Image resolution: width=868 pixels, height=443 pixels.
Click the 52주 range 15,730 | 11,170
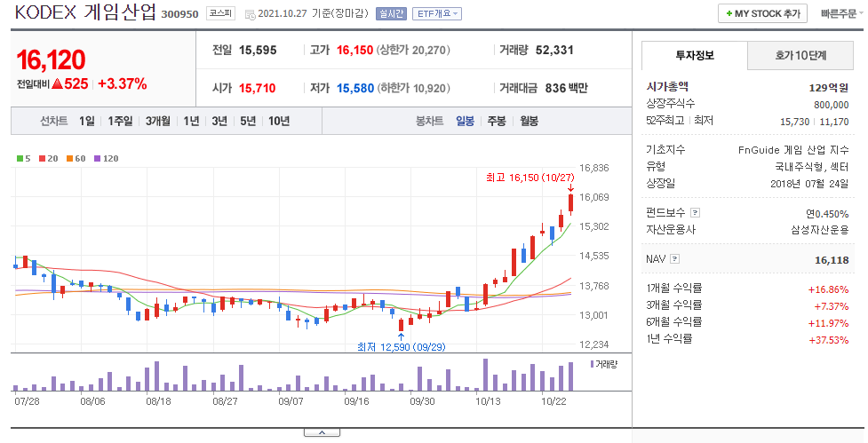(x=815, y=122)
